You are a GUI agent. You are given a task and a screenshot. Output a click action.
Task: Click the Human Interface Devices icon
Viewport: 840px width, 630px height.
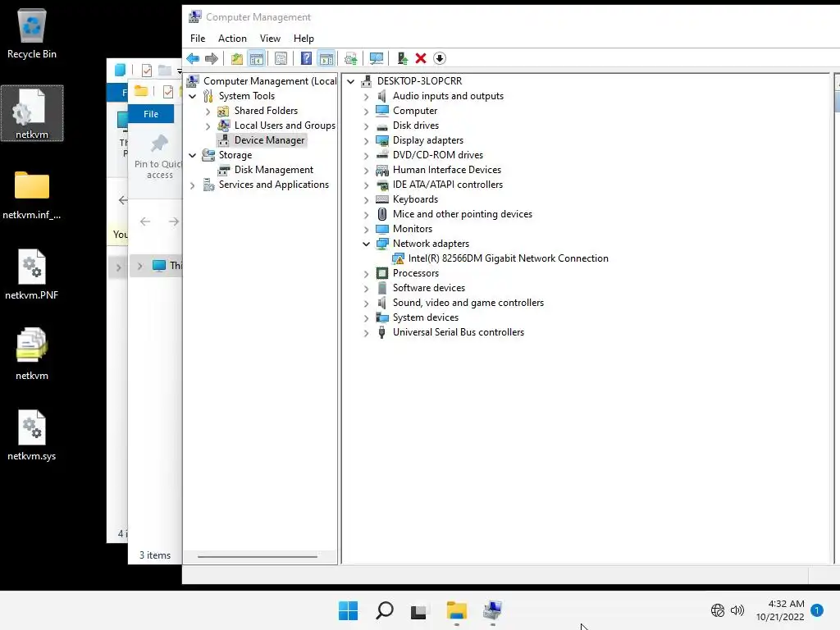pyautogui.click(x=382, y=170)
